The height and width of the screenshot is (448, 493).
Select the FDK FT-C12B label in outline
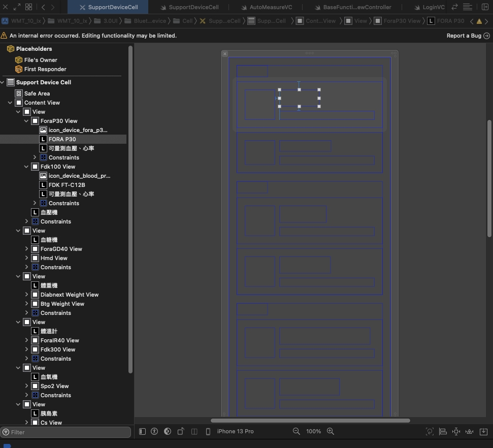pyautogui.click(x=67, y=185)
